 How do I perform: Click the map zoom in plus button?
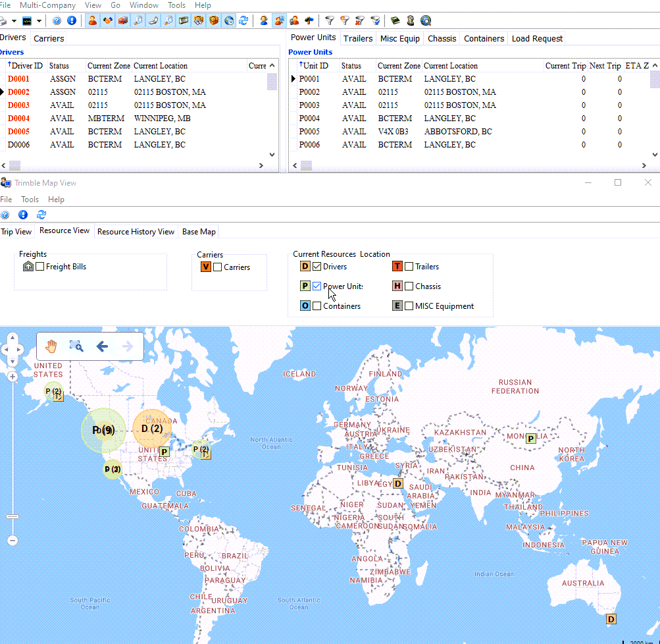click(13, 377)
